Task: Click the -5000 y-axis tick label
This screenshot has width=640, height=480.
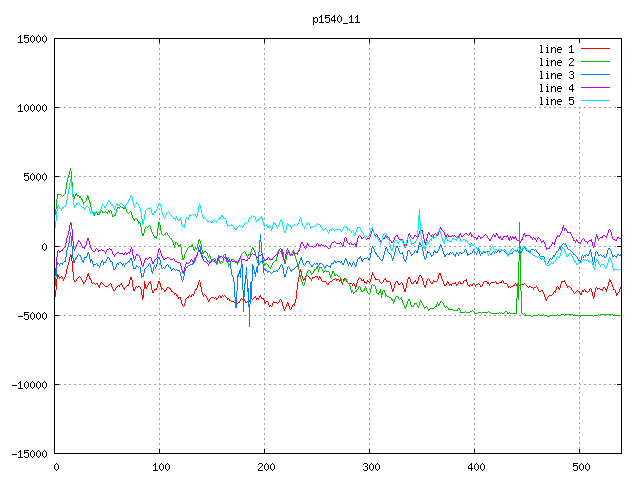Action: pyautogui.click(x=32, y=316)
